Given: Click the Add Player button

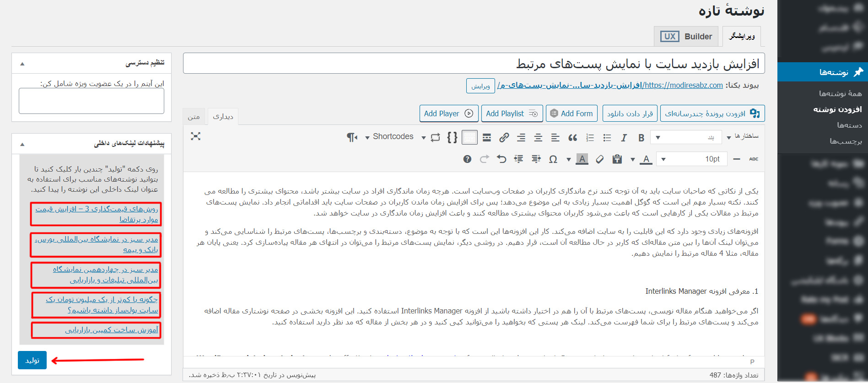Looking at the screenshot, I should coord(449,113).
